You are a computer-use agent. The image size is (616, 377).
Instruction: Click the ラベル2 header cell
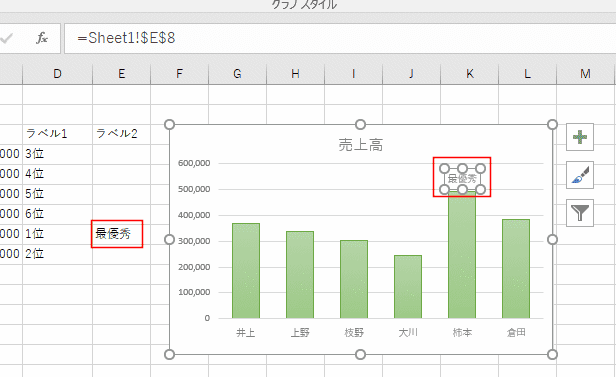pyautogui.click(x=117, y=134)
